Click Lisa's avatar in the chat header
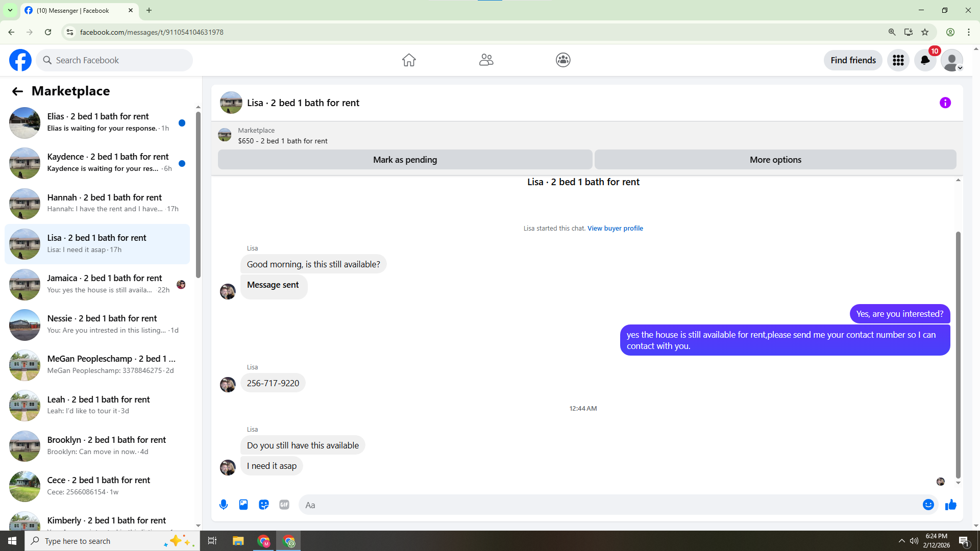 [x=231, y=103]
